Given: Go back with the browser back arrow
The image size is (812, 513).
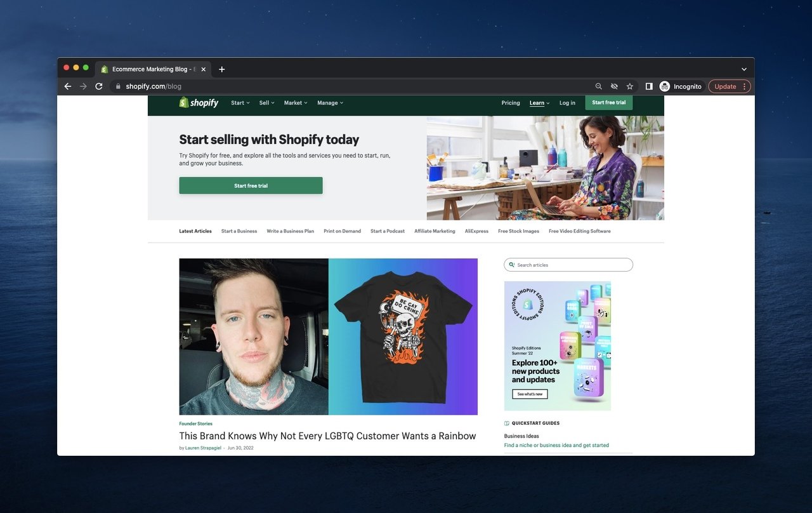Looking at the screenshot, I should [x=68, y=86].
